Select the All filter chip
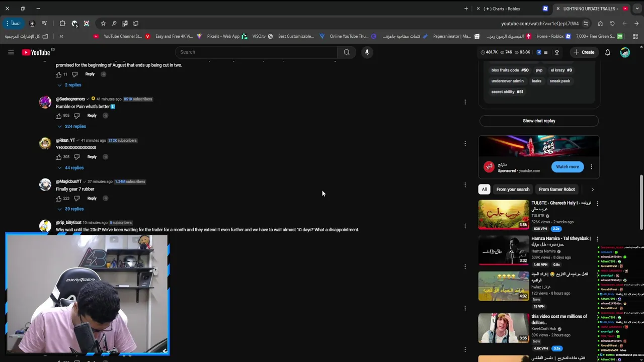The width and height of the screenshot is (644, 362). tap(485, 190)
